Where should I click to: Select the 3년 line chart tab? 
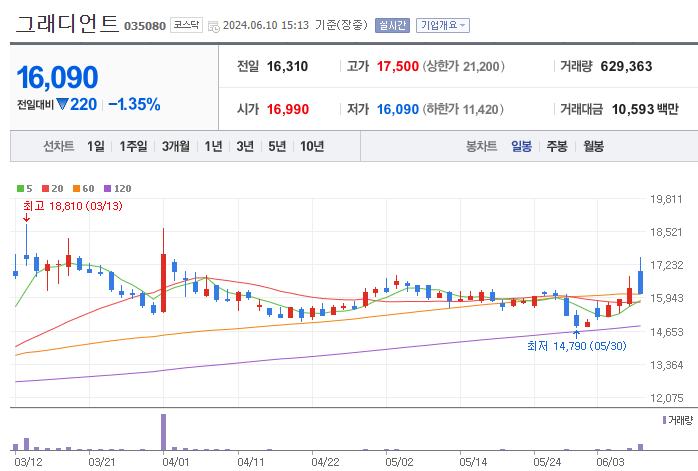tap(245, 146)
